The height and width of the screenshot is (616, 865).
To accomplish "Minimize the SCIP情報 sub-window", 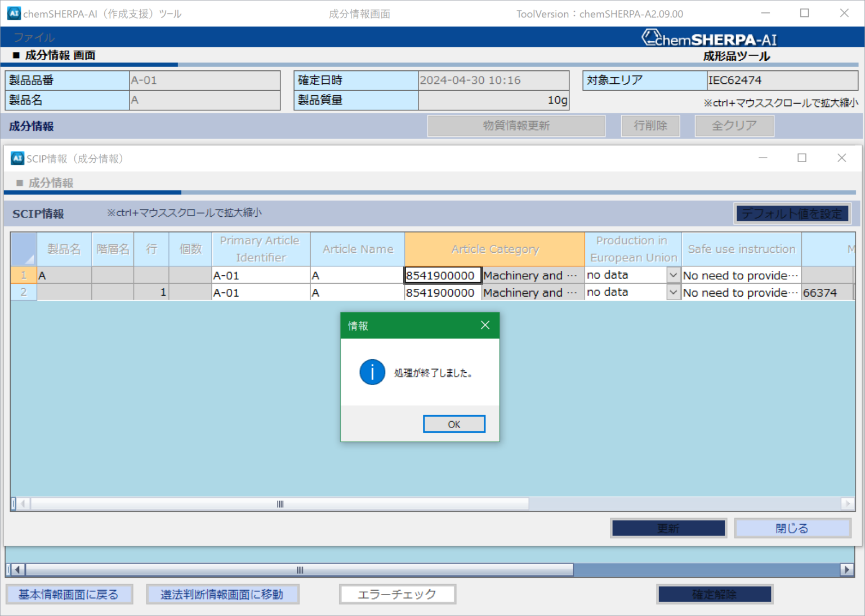I will tap(763, 158).
